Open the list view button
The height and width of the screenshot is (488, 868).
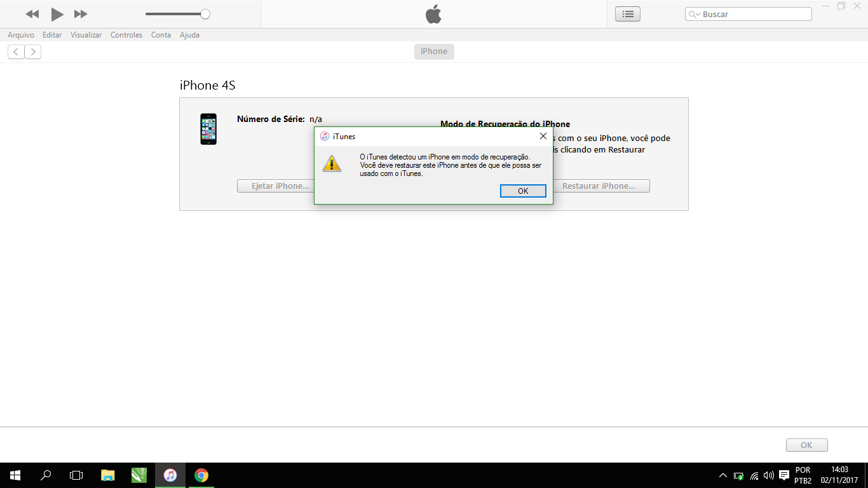click(628, 14)
